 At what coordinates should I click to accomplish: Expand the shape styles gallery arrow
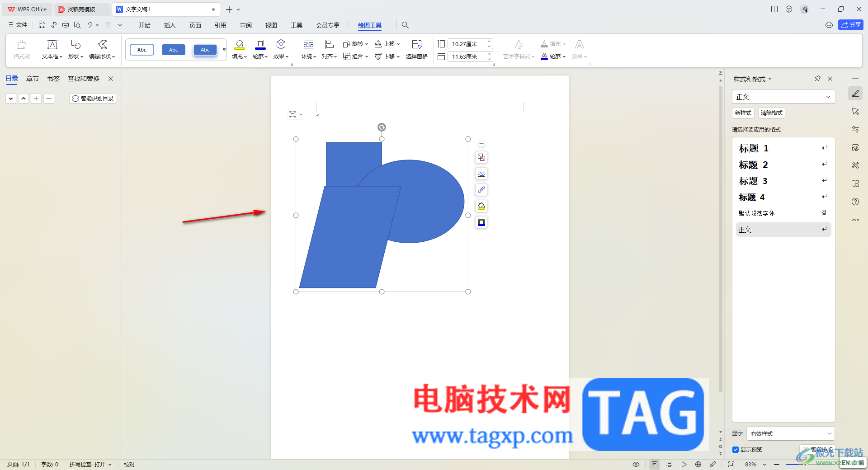[x=224, y=50]
